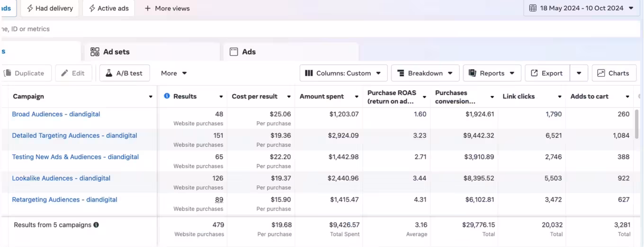The width and height of the screenshot is (644, 247).
Task: Start an A/B test
Action: tap(125, 73)
